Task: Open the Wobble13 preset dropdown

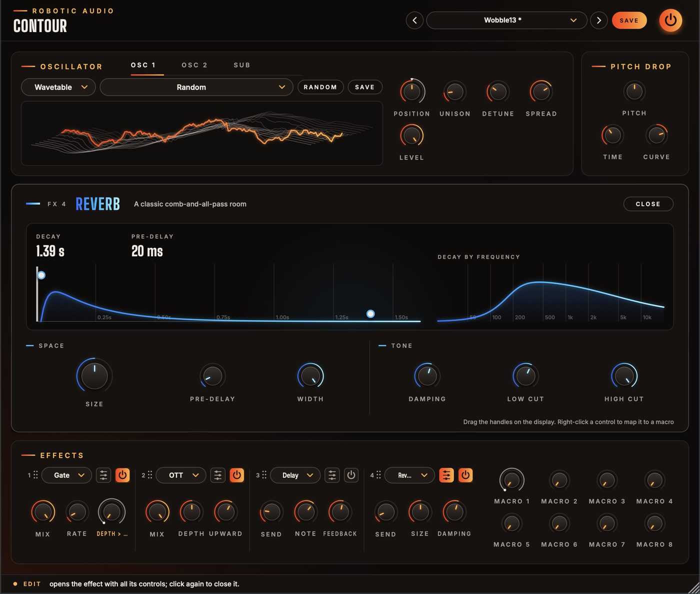Action: (x=506, y=21)
